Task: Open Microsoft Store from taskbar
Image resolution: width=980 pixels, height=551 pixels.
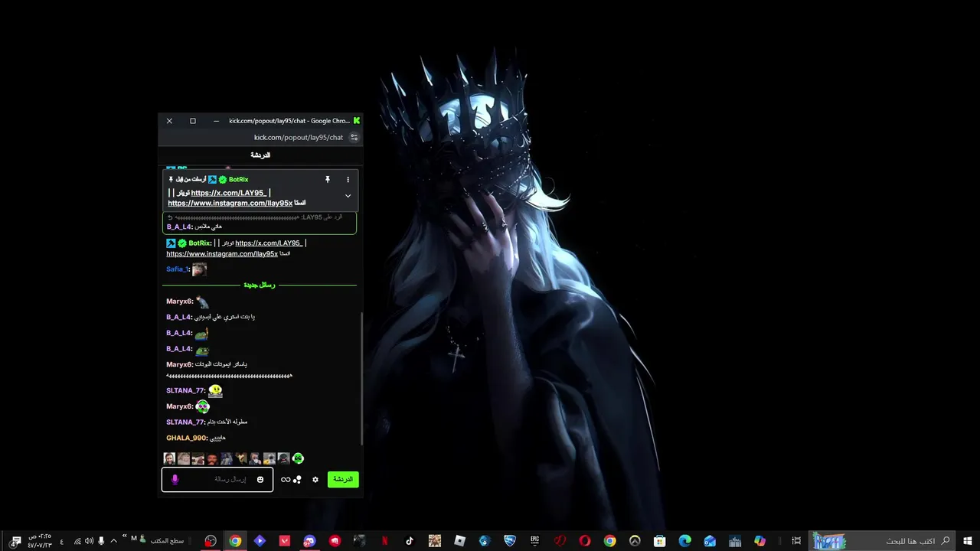Action: coord(659,541)
